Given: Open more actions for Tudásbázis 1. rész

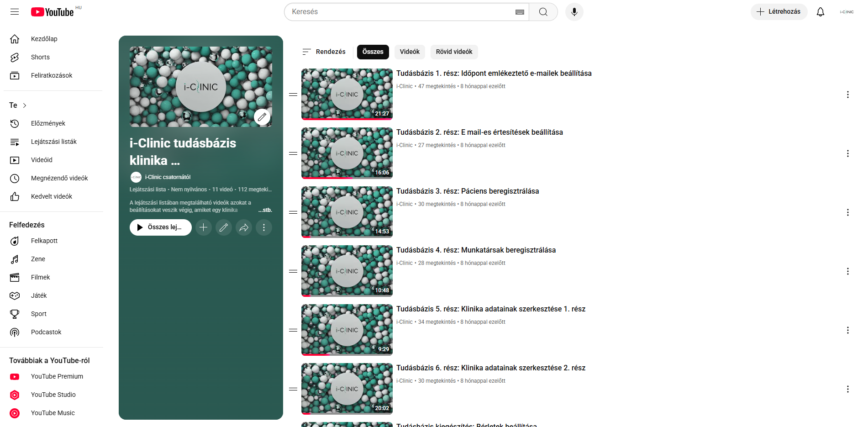Looking at the screenshot, I should coord(848,95).
